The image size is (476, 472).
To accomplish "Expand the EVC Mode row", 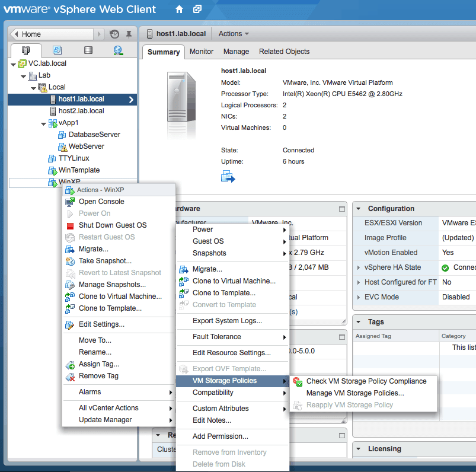I will point(359,297).
